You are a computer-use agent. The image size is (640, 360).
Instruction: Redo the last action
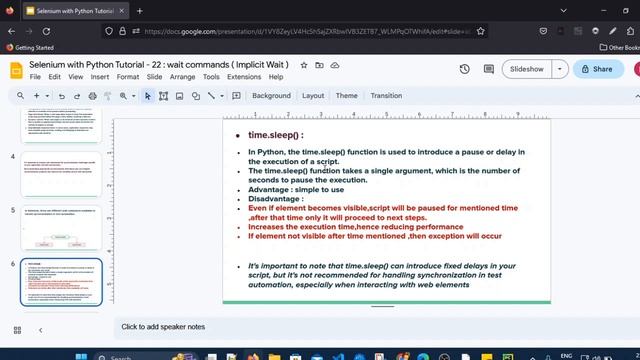pos(77,96)
